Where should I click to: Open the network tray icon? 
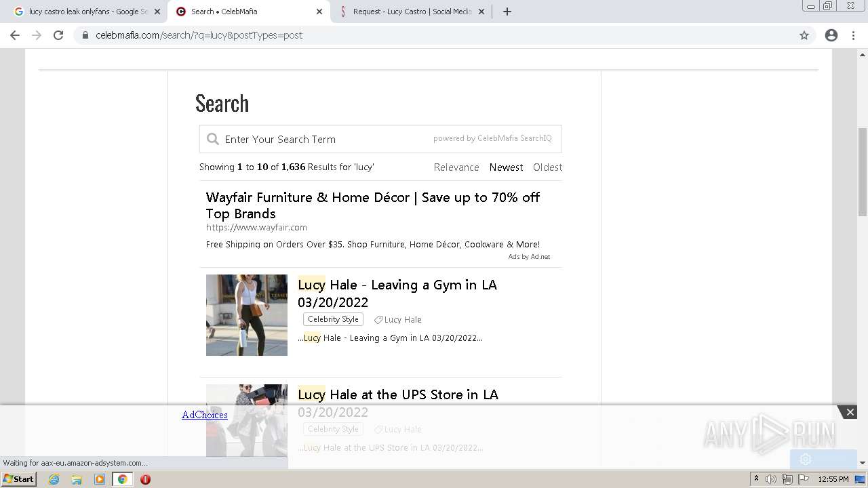pos(787,479)
